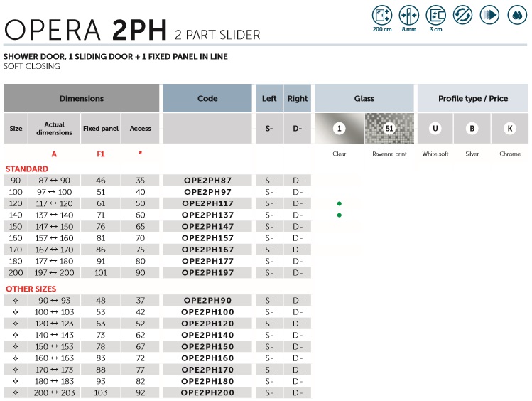
Task: Click the diamond marker beside 90 ↔ 93
Action: [x=16, y=301]
